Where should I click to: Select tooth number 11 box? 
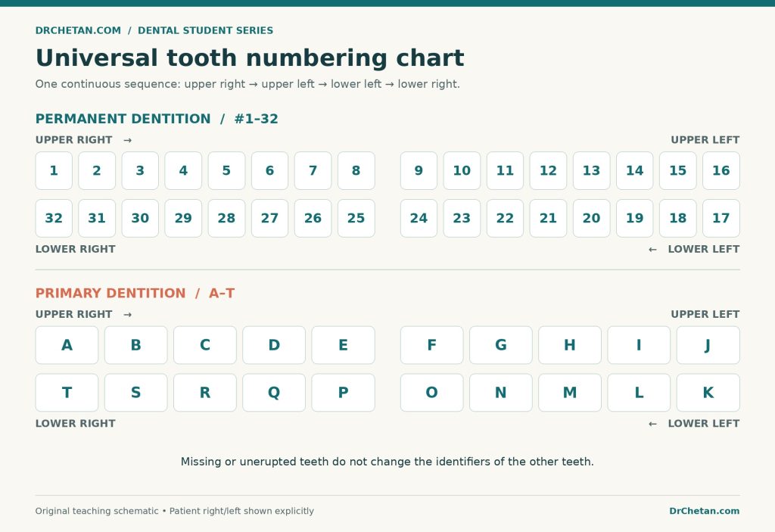tap(505, 170)
